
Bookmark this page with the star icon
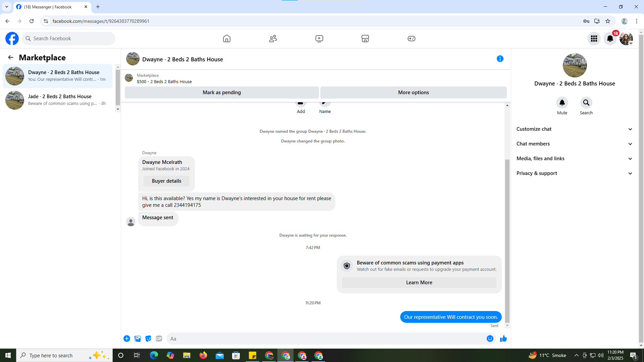coord(608,21)
